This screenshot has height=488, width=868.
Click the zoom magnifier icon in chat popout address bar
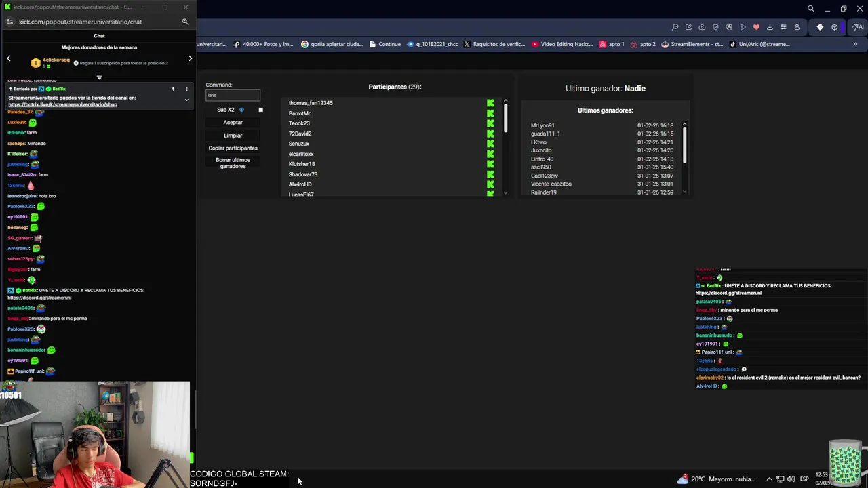click(x=184, y=22)
